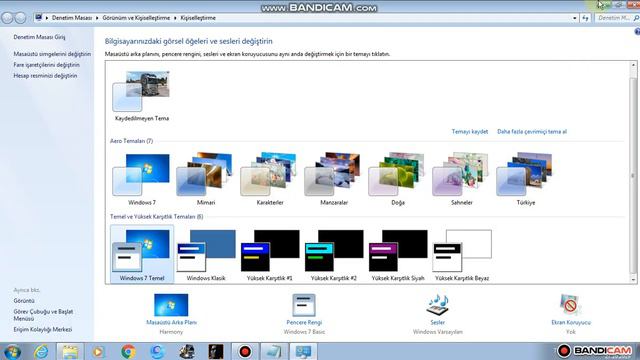The width and height of the screenshot is (640, 360).
Task: Apply the Mimari theme
Action: point(205,179)
